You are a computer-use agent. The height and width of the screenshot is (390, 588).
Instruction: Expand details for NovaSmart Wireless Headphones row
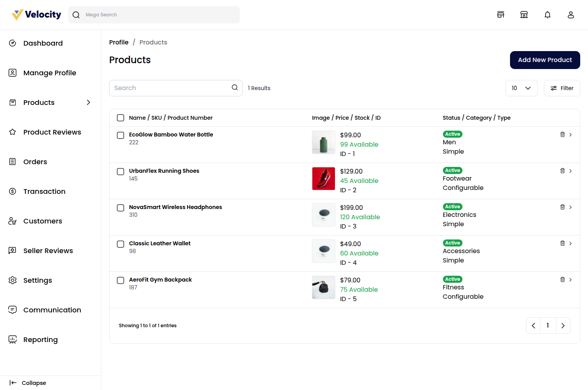pyautogui.click(x=570, y=207)
